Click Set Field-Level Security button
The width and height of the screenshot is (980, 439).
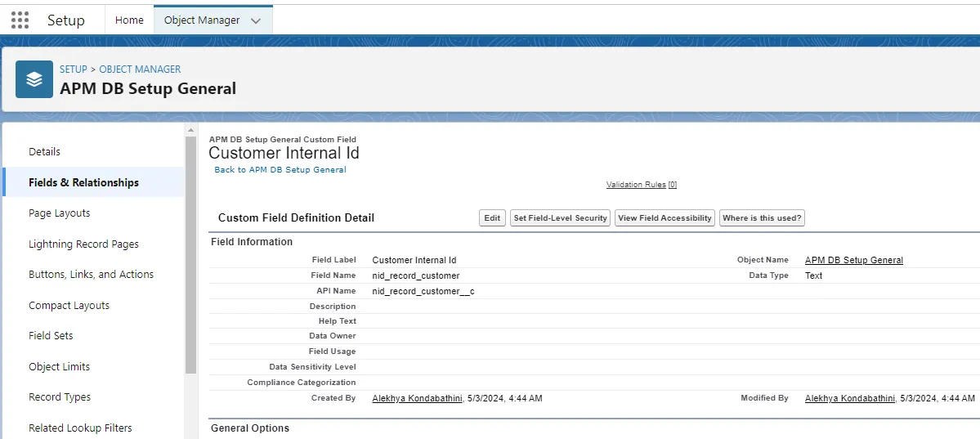[x=560, y=217]
